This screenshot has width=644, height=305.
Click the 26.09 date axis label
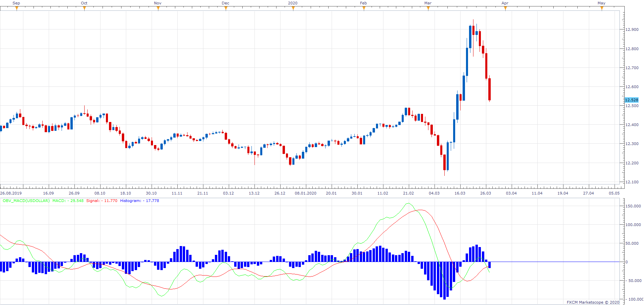click(74, 193)
